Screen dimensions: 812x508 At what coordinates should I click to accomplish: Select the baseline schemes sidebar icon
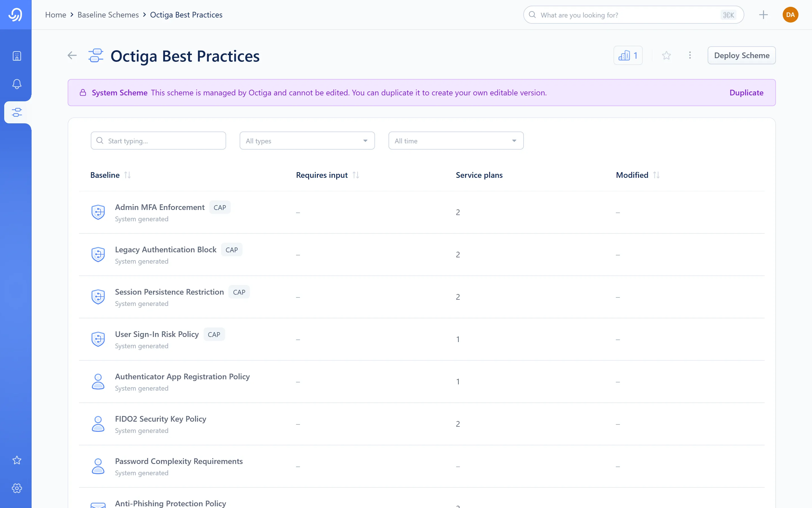pos(17,112)
